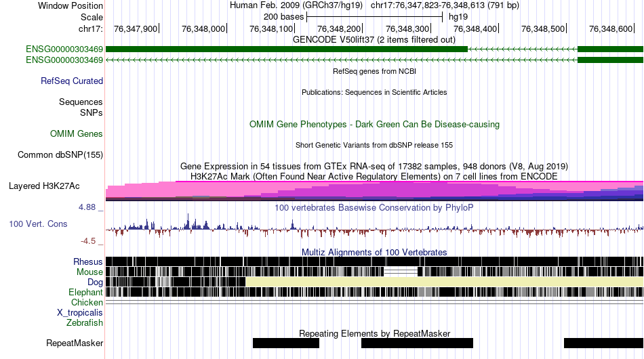The image size is (644, 359).
Task: Click the upper ENSG00000303469 gene label
Action: (64, 49)
